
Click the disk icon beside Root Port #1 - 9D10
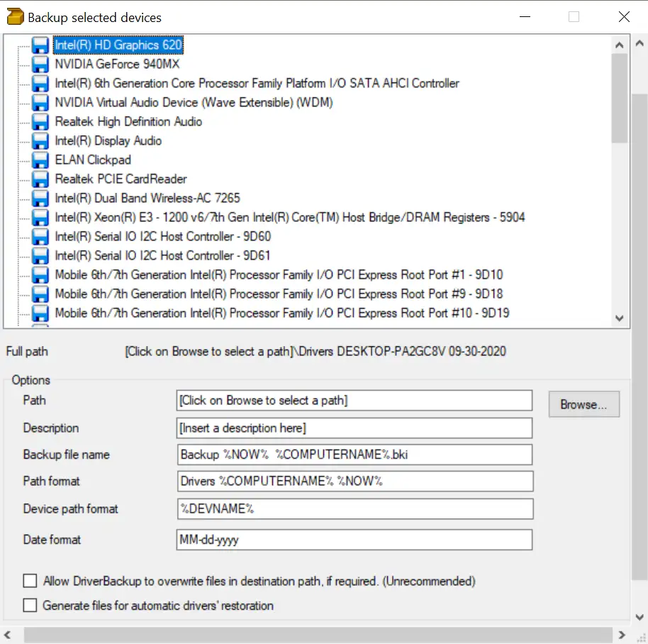pyautogui.click(x=40, y=275)
